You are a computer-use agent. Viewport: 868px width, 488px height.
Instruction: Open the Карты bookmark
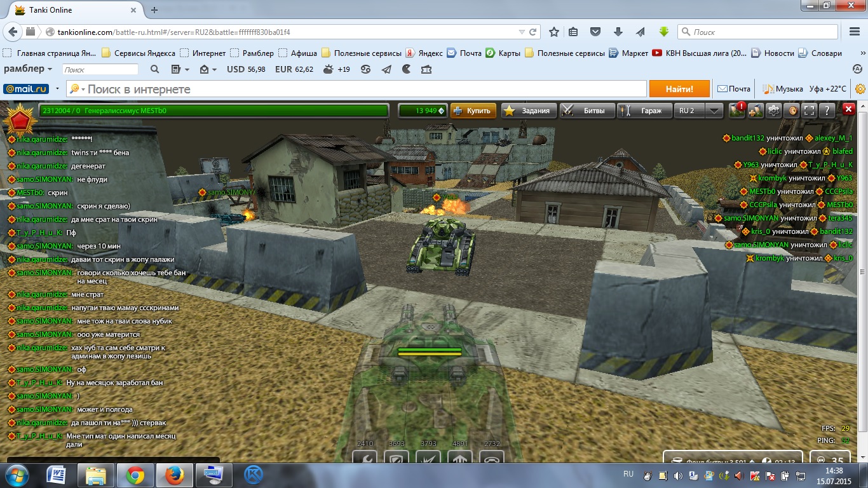tap(503, 53)
